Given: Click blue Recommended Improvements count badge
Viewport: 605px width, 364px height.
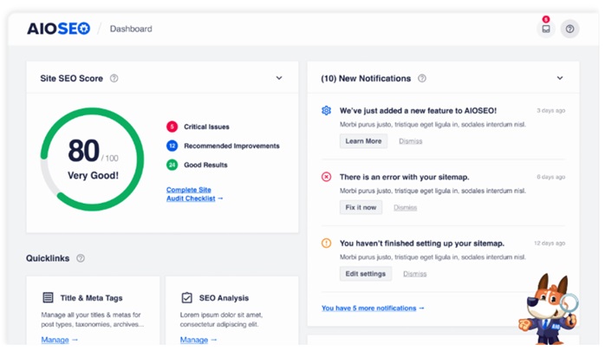Looking at the screenshot, I should pyautogui.click(x=172, y=146).
